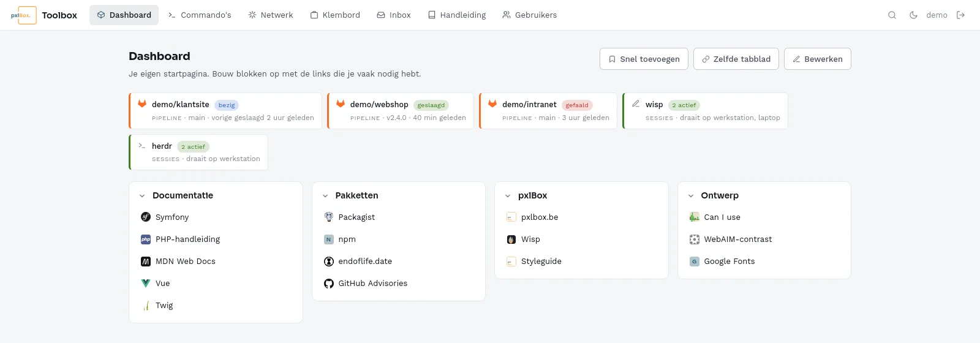The image size is (980, 343).
Task: Click the npm favicon
Action: (x=329, y=239)
